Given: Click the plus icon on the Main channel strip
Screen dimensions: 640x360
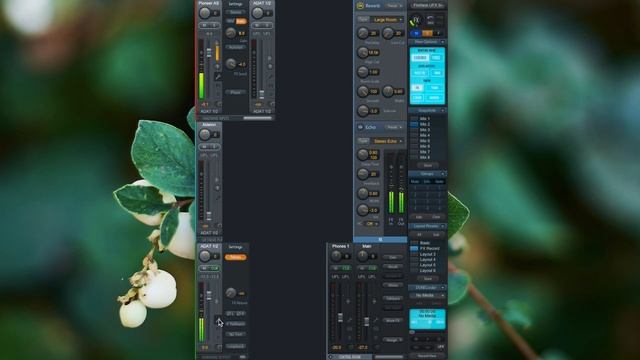Looking at the screenshot, I should (374, 301).
